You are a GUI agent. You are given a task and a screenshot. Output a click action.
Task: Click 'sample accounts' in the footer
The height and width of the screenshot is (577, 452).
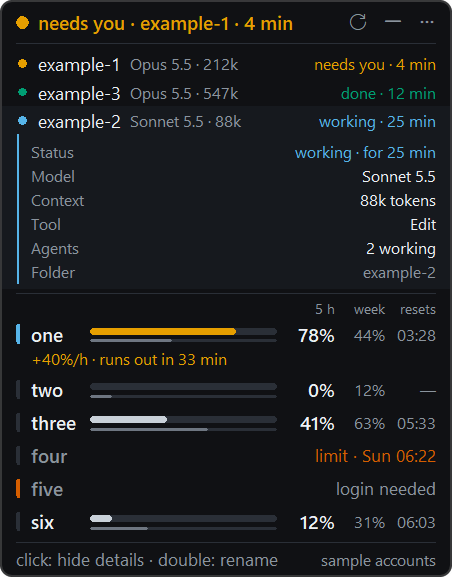point(378,561)
